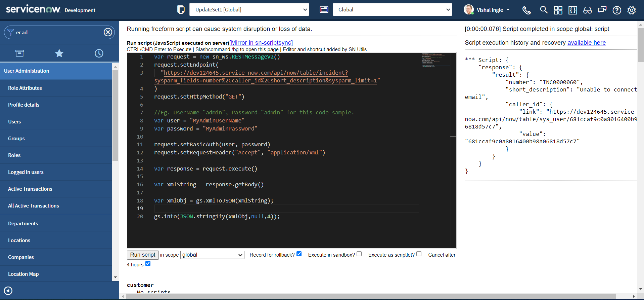
Task: Open the Connect chat sidebar icon
Action: click(x=602, y=10)
